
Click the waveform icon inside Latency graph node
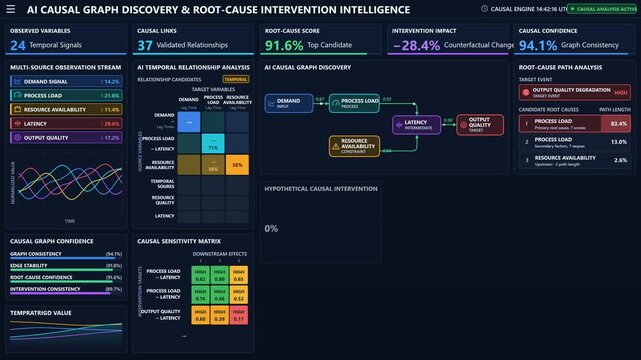(x=399, y=125)
